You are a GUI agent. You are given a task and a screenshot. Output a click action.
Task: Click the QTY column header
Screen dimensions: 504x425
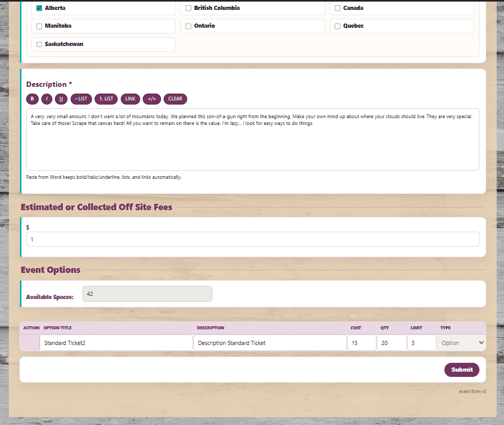pyautogui.click(x=384, y=328)
